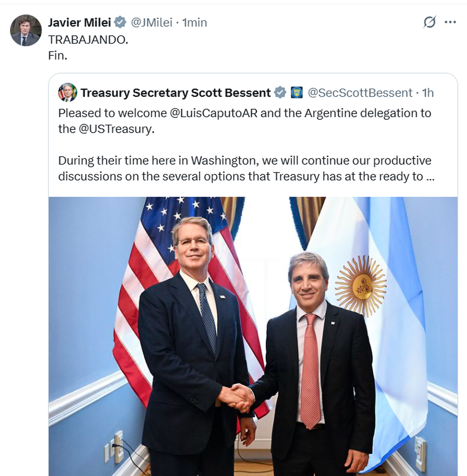Open the handshake photo with the flags
Viewport: 467px width, 476px height.
253,335
